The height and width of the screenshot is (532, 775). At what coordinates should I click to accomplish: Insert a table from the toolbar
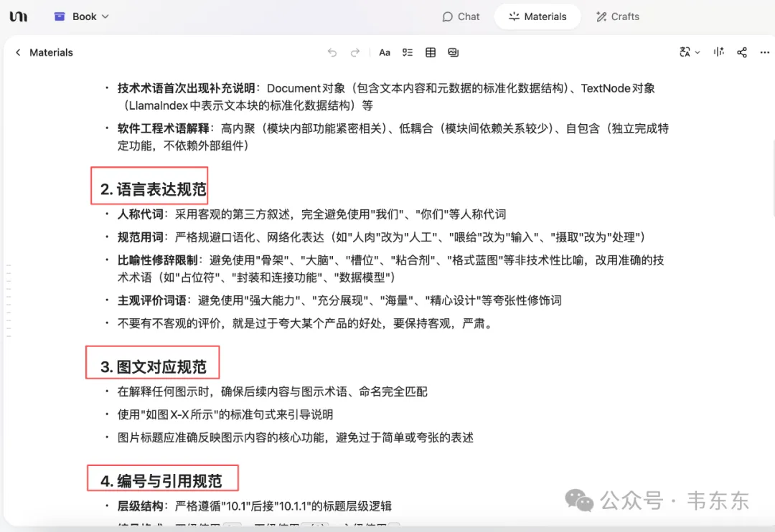[x=431, y=52]
